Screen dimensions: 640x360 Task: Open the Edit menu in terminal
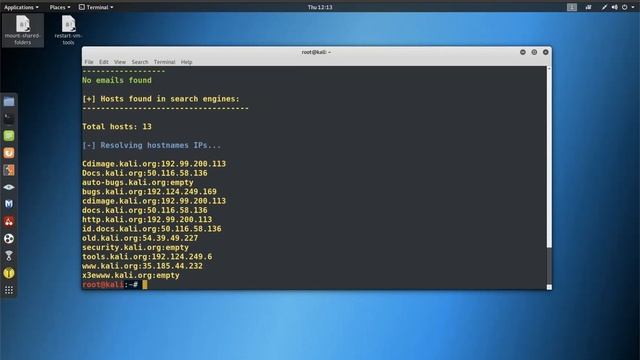click(104, 62)
